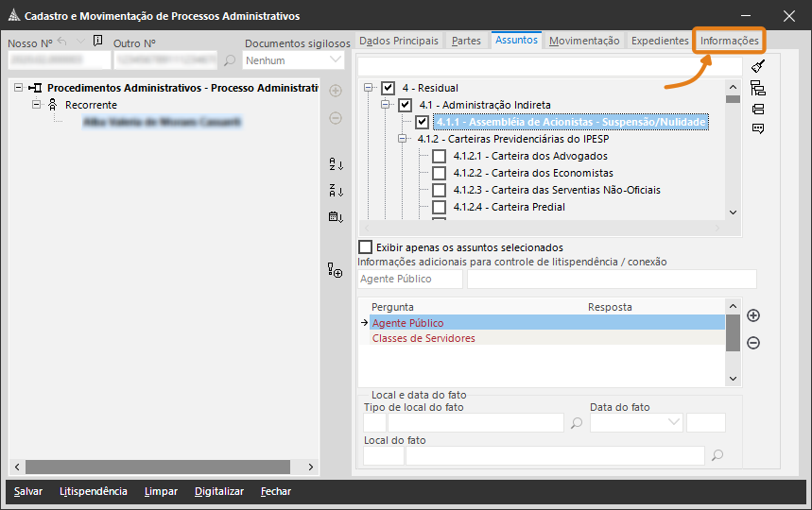Click the Salvar button
This screenshot has height=510, width=812.
pos(28,491)
